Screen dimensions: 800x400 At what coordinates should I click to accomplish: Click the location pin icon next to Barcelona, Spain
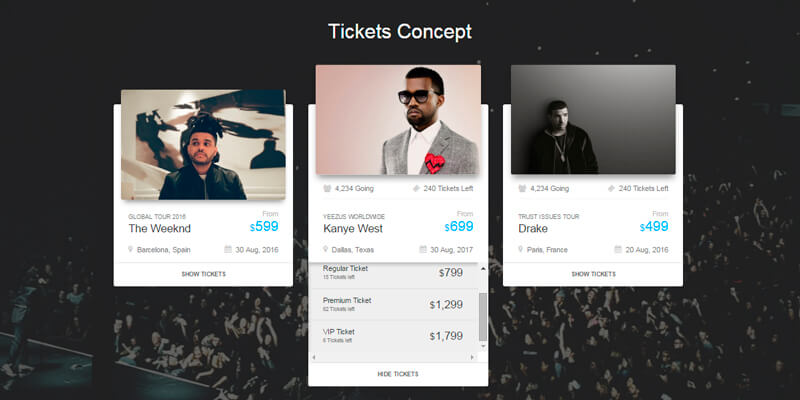tap(131, 249)
